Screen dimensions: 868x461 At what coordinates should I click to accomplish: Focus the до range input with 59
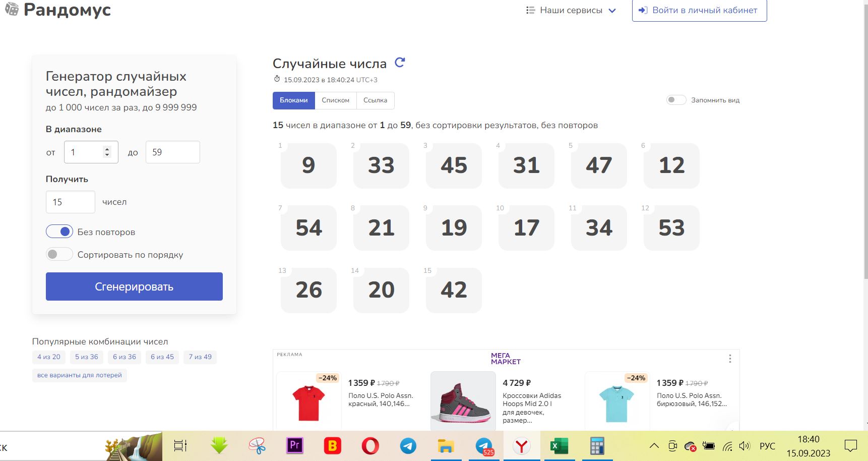coord(173,152)
